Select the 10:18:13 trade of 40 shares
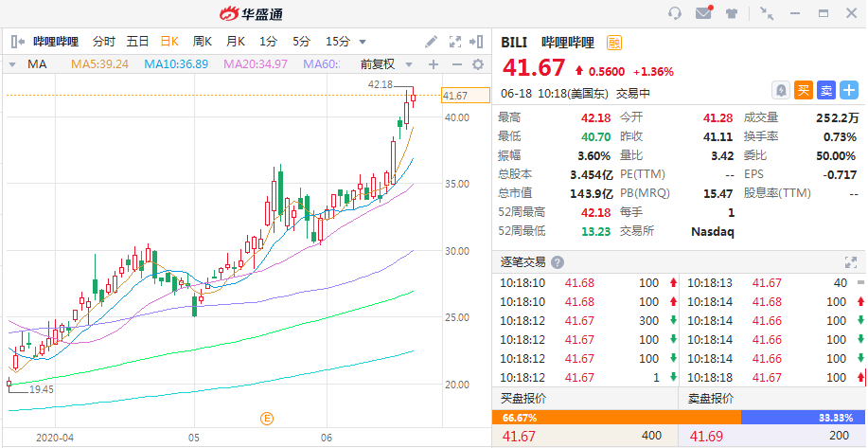The height and width of the screenshot is (448, 868). (771, 283)
